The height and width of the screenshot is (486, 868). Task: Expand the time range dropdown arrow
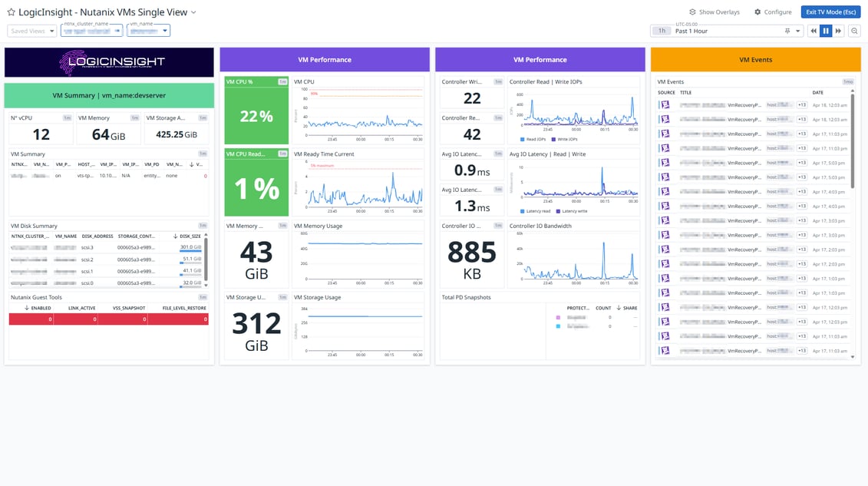[797, 31]
